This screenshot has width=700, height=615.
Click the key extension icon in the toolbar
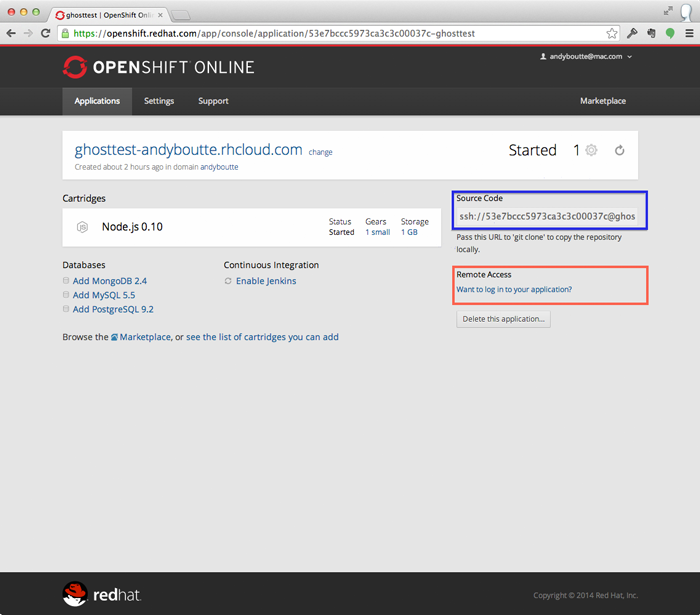[632, 33]
